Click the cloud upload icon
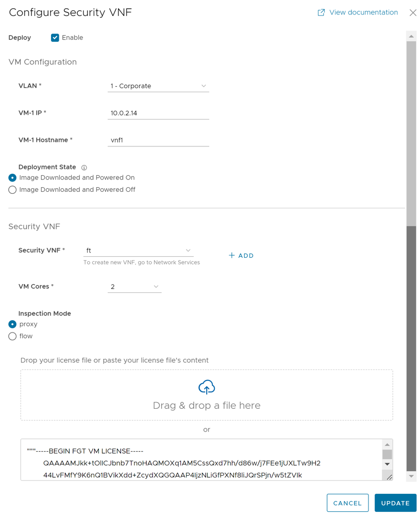 207,387
